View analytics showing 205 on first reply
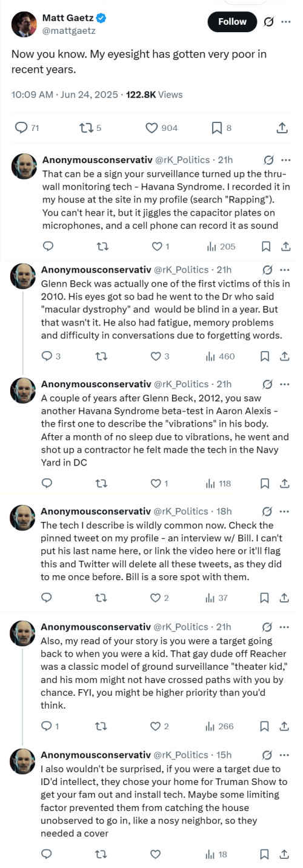 pyautogui.click(x=221, y=246)
